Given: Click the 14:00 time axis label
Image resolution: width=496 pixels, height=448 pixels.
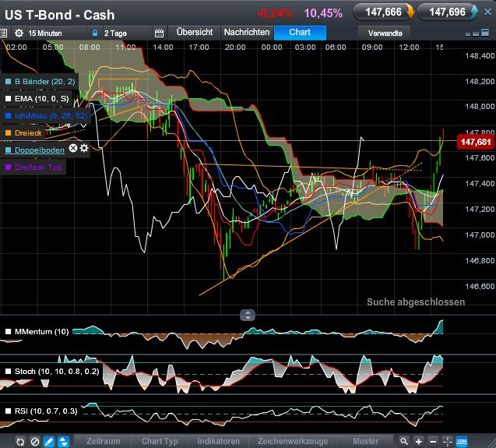Looking at the screenshot, I should pos(163,48).
